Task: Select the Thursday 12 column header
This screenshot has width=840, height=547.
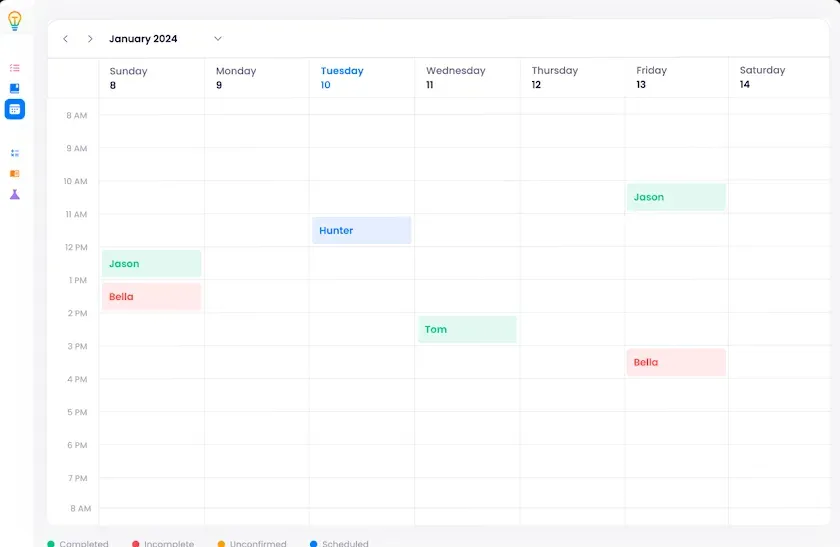Action: pyautogui.click(x=572, y=78)
